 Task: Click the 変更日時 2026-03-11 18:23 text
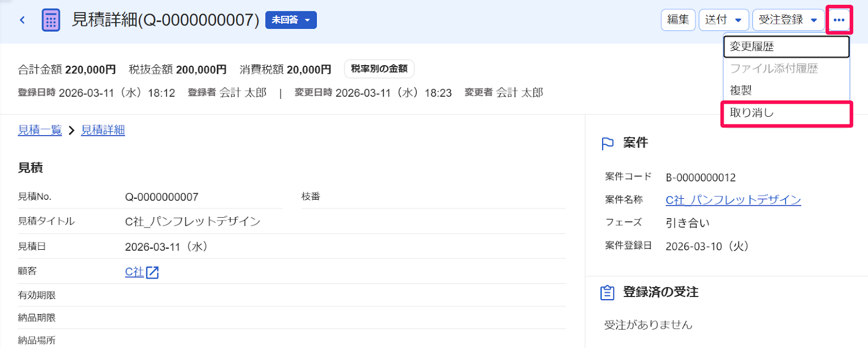tap(373, 93)
